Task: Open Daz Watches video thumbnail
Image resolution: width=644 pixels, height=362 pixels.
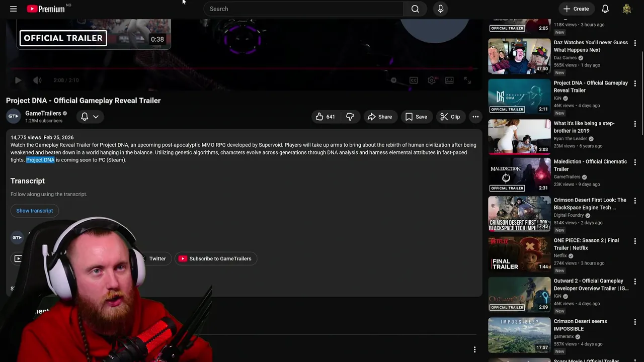Action: (x=519, y=56)
